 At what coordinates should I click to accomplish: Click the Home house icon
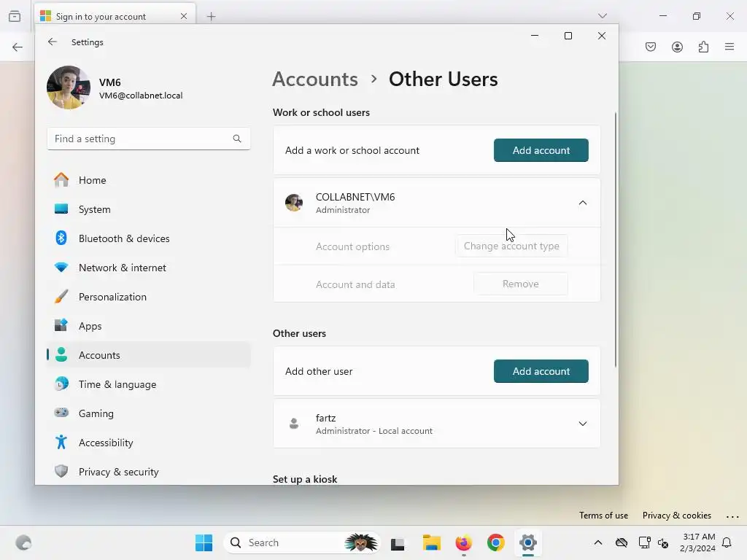click(x=61, y=179)
